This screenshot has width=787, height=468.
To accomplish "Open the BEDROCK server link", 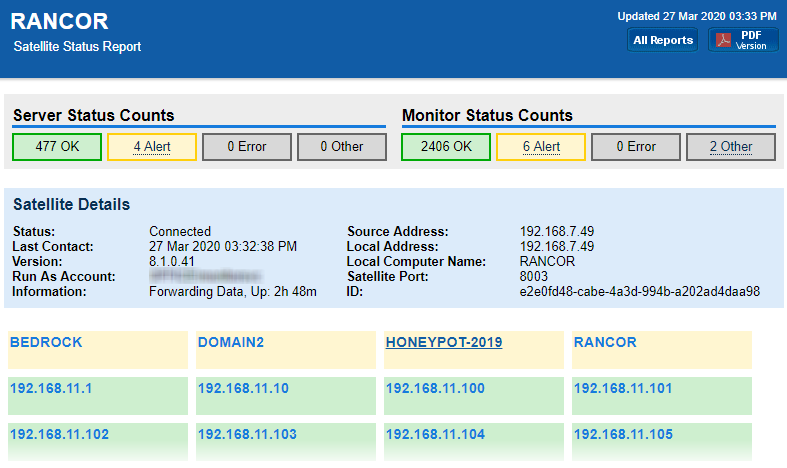I will pyautogui.click(x=46, y=342).
